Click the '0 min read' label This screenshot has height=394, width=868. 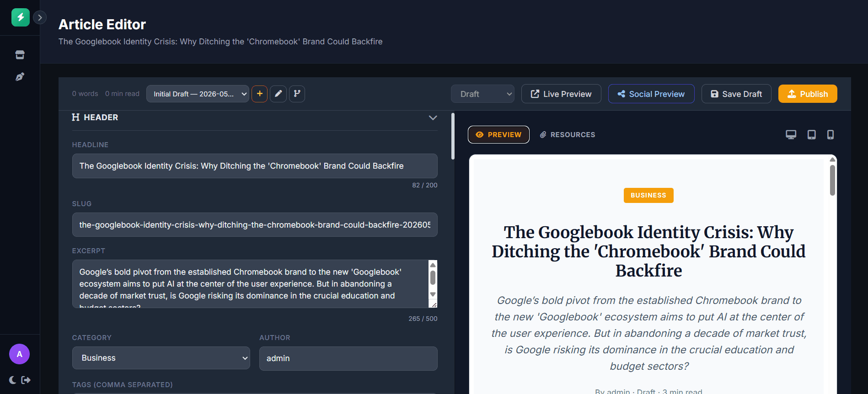click(x=122, y=94)
